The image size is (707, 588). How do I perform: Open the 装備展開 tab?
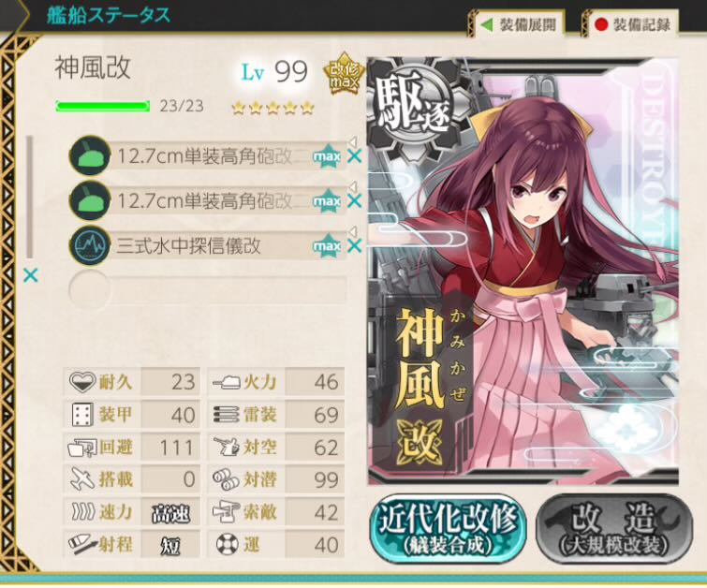click(x=518, y=24)
